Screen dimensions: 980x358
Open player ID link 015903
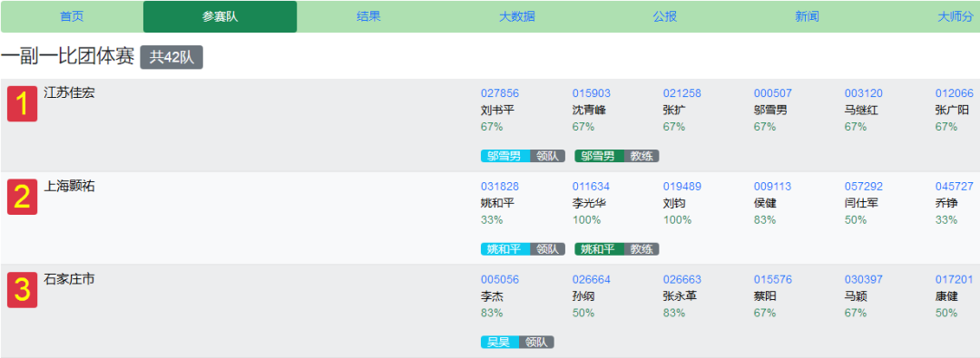pos(592,93)
